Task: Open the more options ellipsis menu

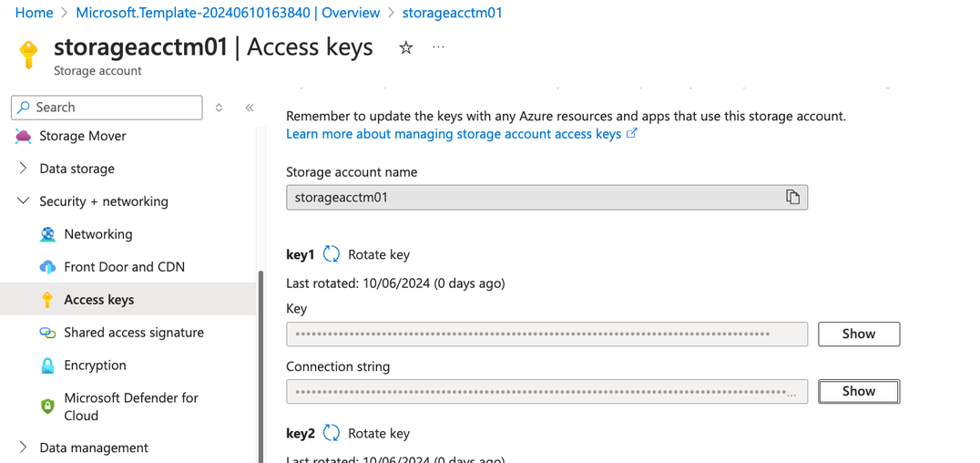Action: [x=439, y=47]
